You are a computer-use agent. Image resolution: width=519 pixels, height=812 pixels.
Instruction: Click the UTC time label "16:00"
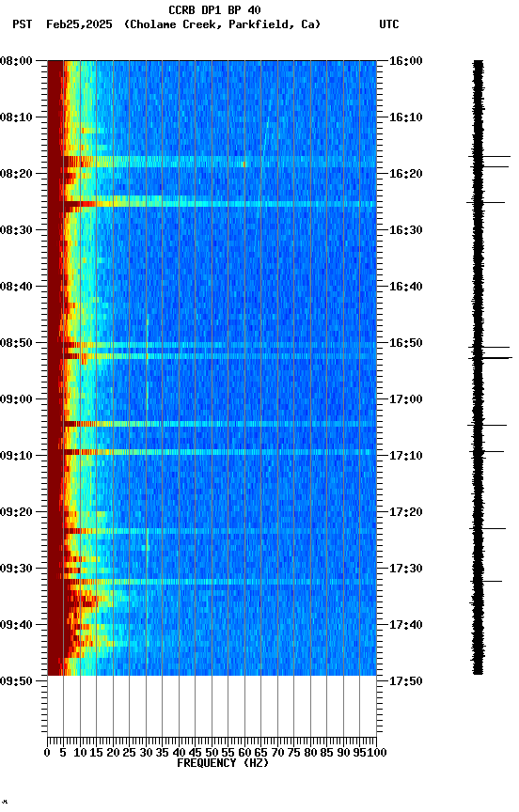(x=405, y=61)
